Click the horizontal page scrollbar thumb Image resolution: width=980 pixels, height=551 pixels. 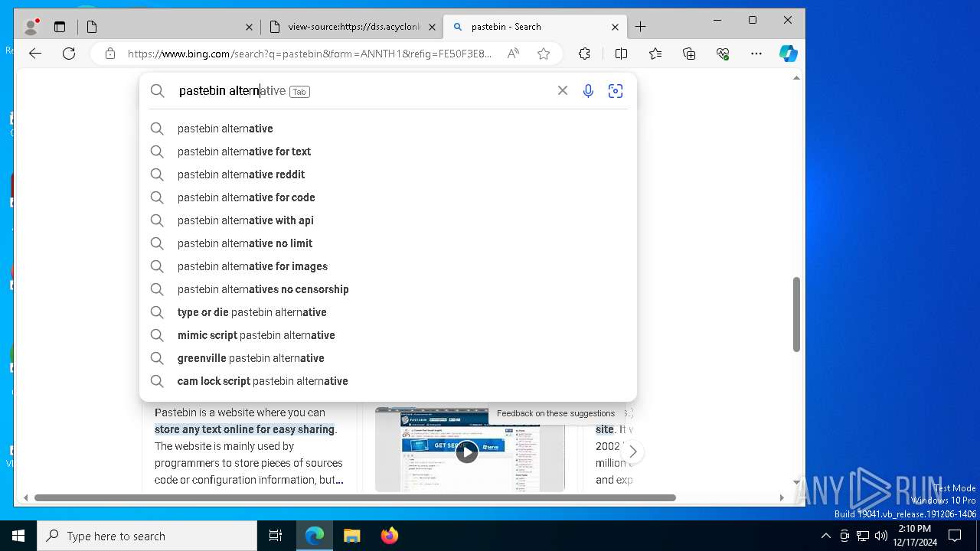click(355, 497)
